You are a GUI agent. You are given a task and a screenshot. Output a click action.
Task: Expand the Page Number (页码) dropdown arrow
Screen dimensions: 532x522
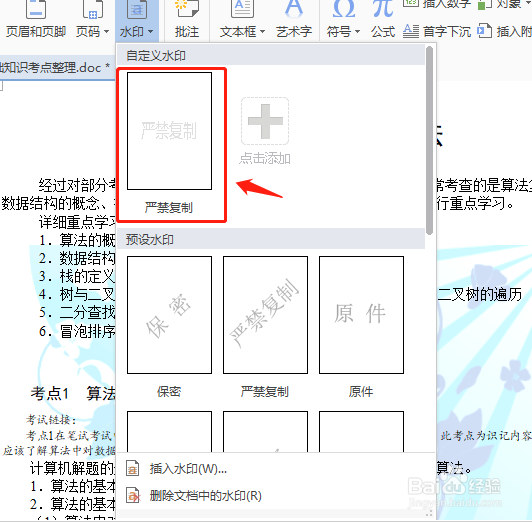(107, 32)
